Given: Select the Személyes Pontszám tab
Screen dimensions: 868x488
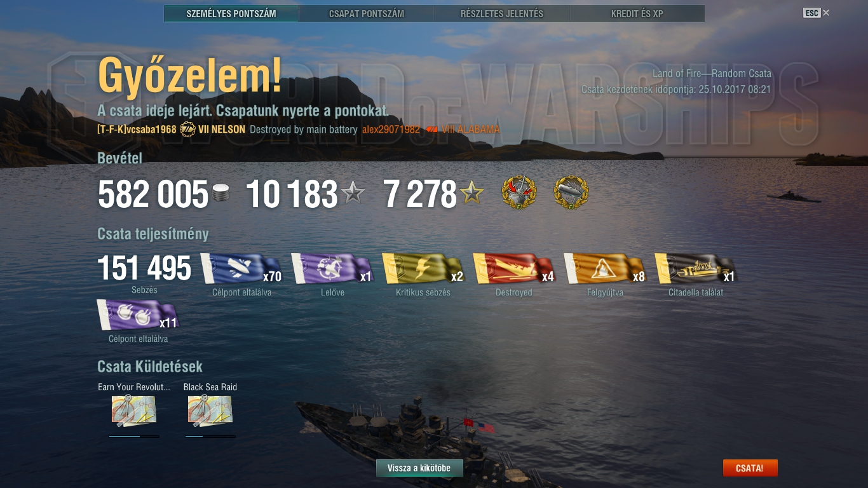Looking at the screenshot, I should [231, 13].
